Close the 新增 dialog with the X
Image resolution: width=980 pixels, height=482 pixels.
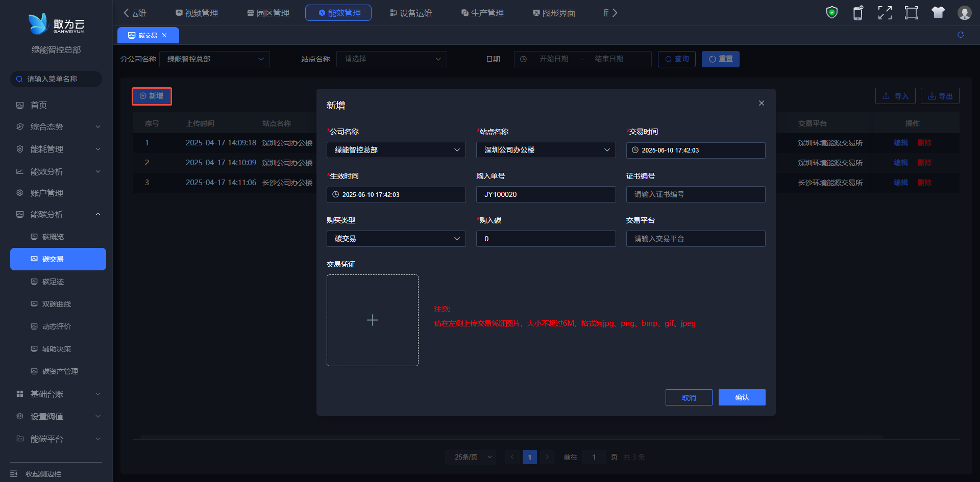pos(762,103)
